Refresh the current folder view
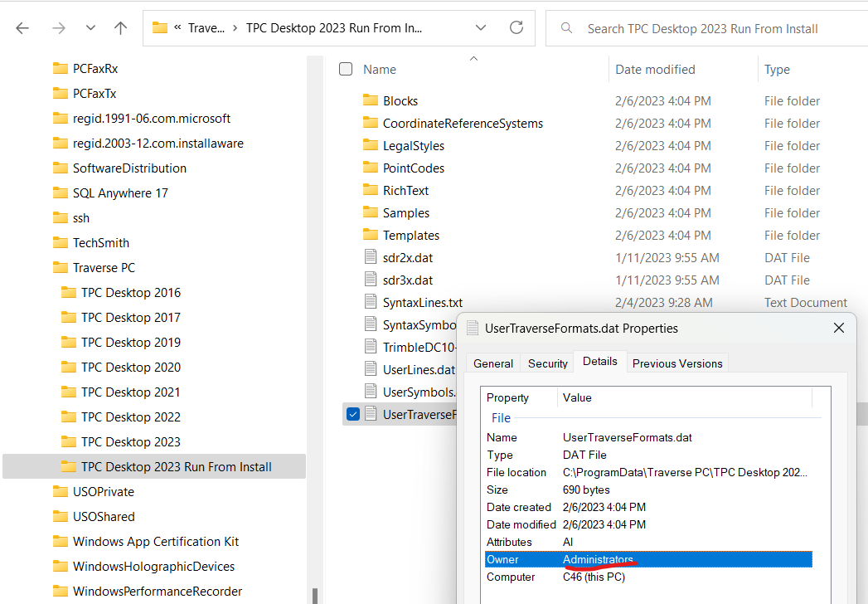Viewport: 868px width, 604px height. click(516, 27)
